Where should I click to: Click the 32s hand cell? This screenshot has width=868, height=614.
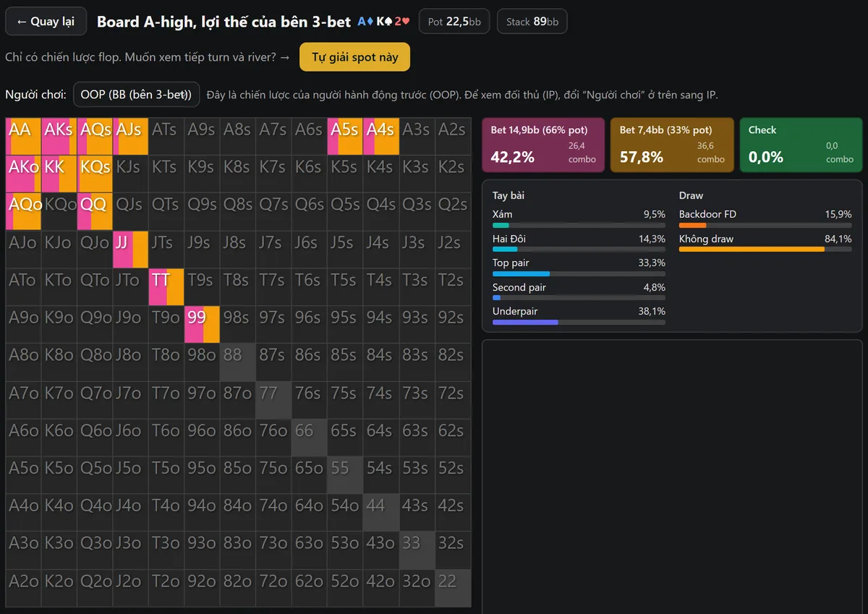[453, 550]
